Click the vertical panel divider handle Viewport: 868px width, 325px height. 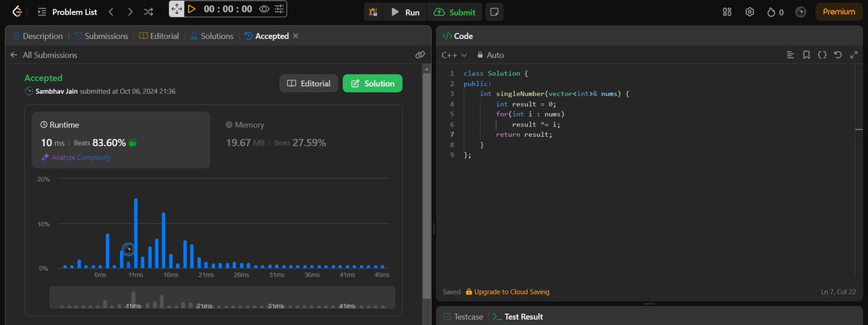pos(433,228)
